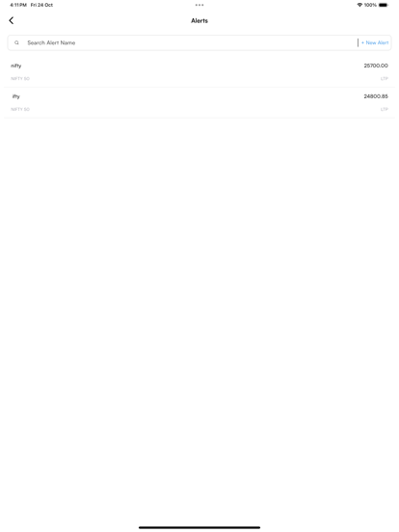Tap the 4:11 PM clock in status bar

pos(18,5)
